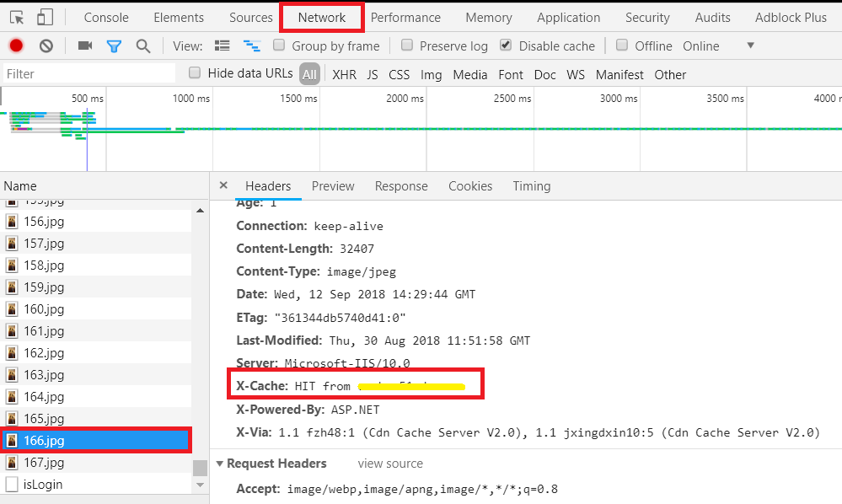Screen dimensions: 842x504
Task: Filter requests by XHR type
Action: [344, 74]
